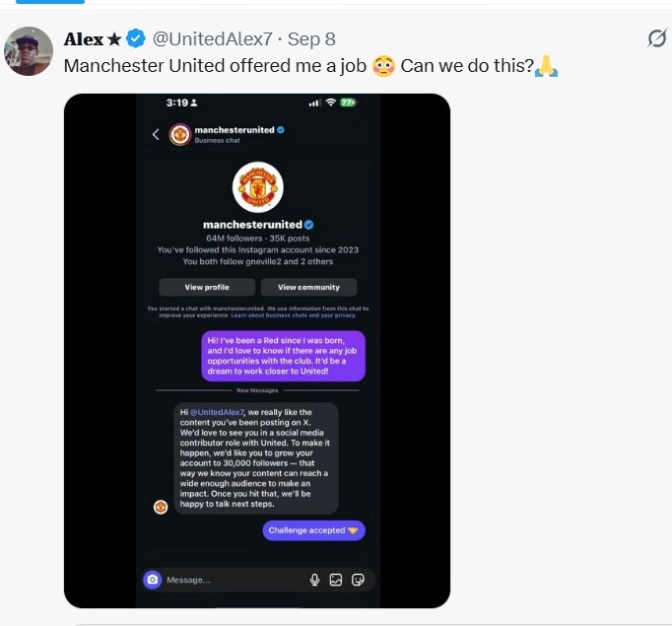Image resolution: width=672 pixels, height=626 pixels.
Task: Tap the @UnitedAlex7 mention in the message
Action: (219, 412)
